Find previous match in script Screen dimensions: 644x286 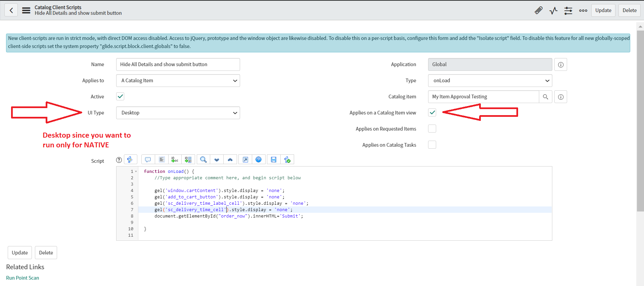pos(230,159)
